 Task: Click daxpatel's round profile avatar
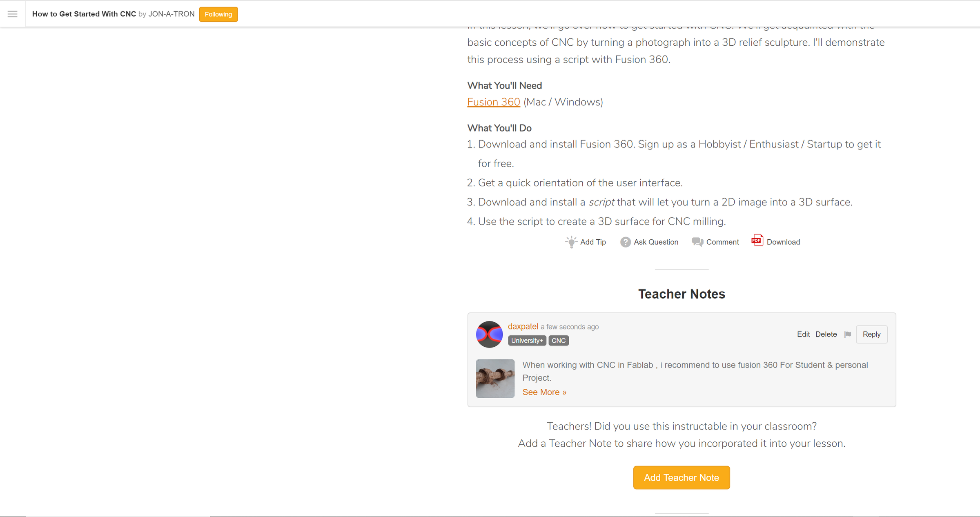[489, 334]
